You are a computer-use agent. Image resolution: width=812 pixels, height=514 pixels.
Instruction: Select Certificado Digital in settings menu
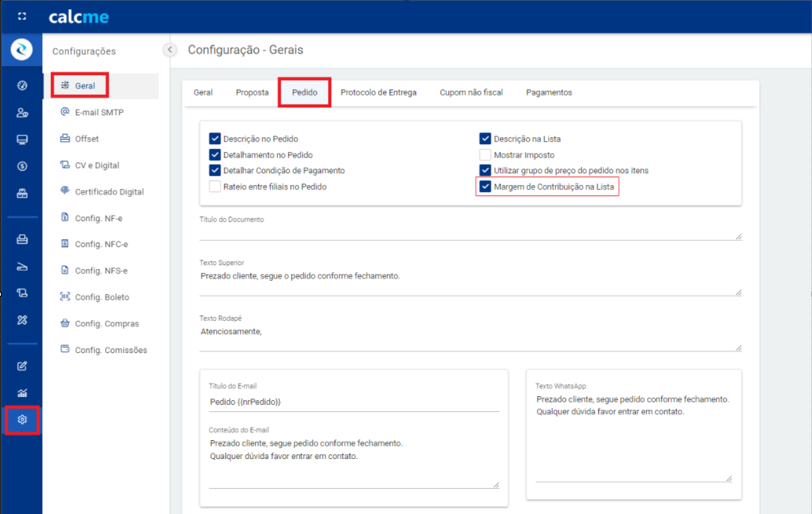pyautogui.click(x=109, y=191)
